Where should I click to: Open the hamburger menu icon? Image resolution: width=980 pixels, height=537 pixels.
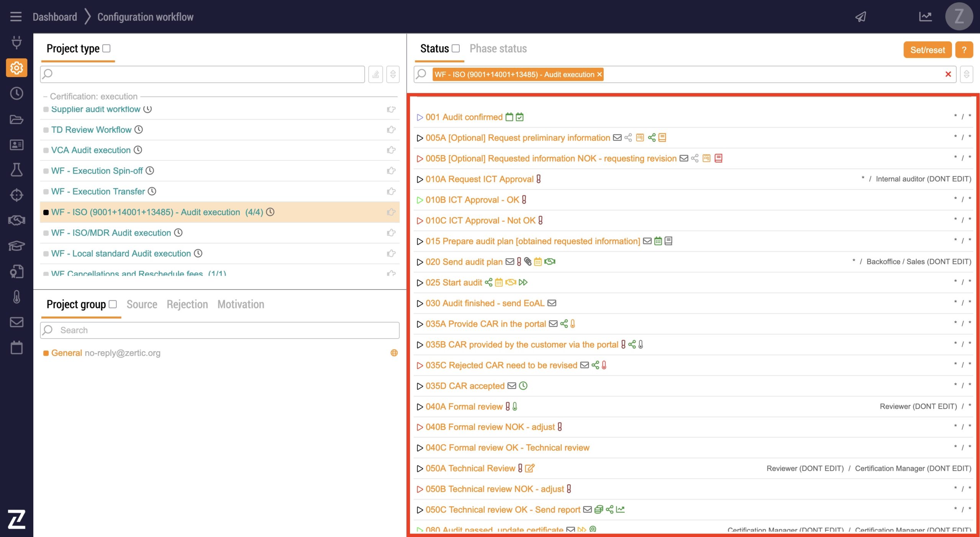(x=16, y=16)
